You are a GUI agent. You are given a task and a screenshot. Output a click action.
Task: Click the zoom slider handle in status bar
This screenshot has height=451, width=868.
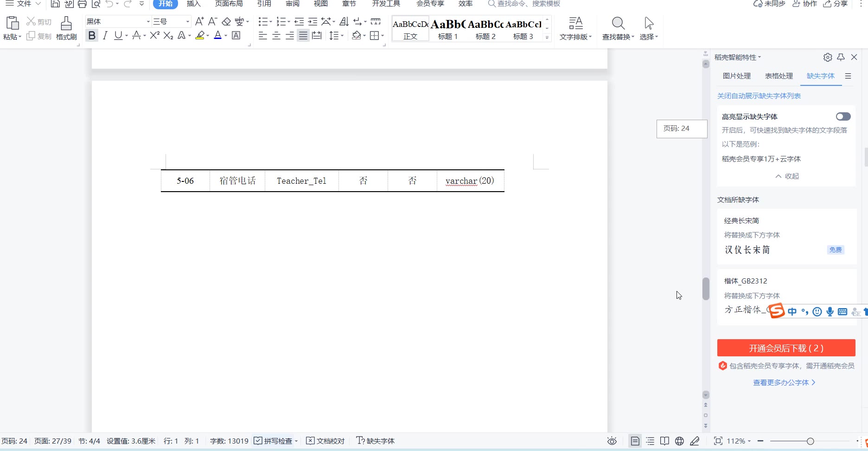click(x=810, y=441)
